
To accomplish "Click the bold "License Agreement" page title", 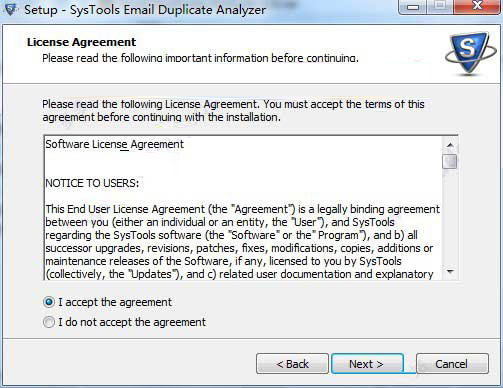I will [81, 42].
